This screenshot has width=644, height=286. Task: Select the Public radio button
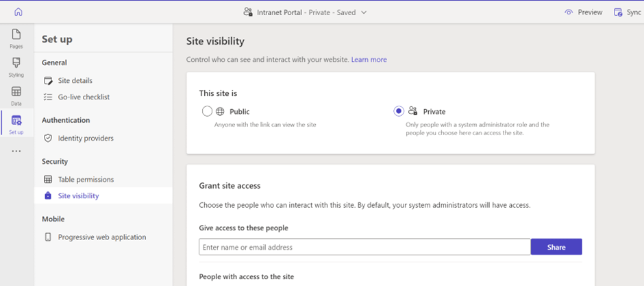coord(208,111)
